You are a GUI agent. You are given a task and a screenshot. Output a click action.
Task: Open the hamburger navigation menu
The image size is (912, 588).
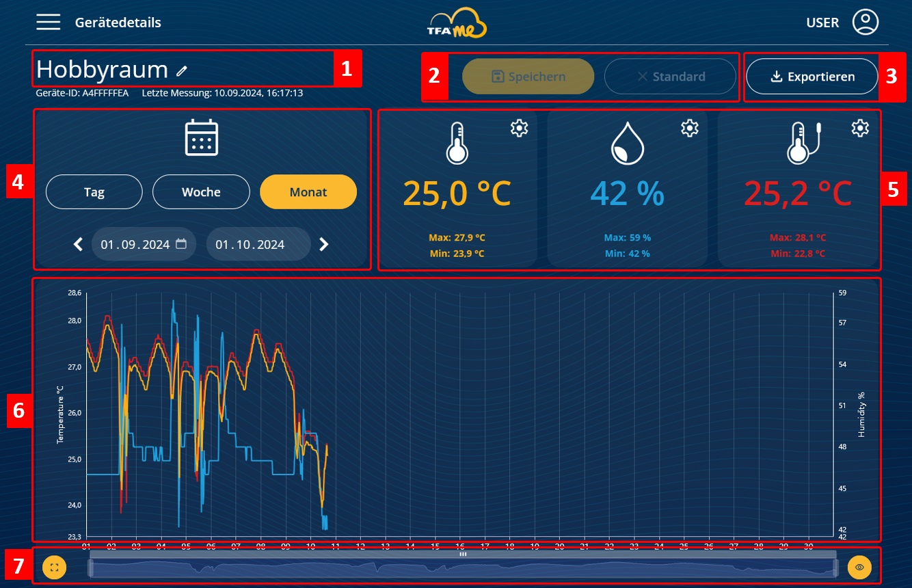tap(49, 22)
